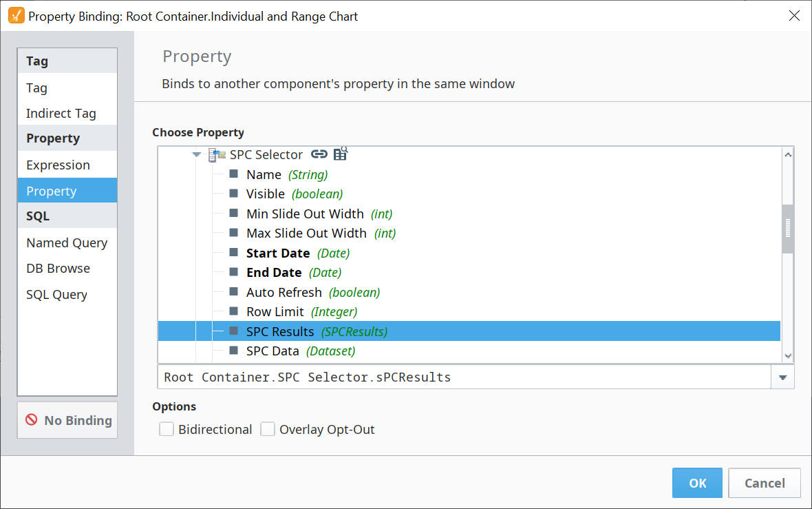
Task: Click the property path text field
Action: point(464,377)
